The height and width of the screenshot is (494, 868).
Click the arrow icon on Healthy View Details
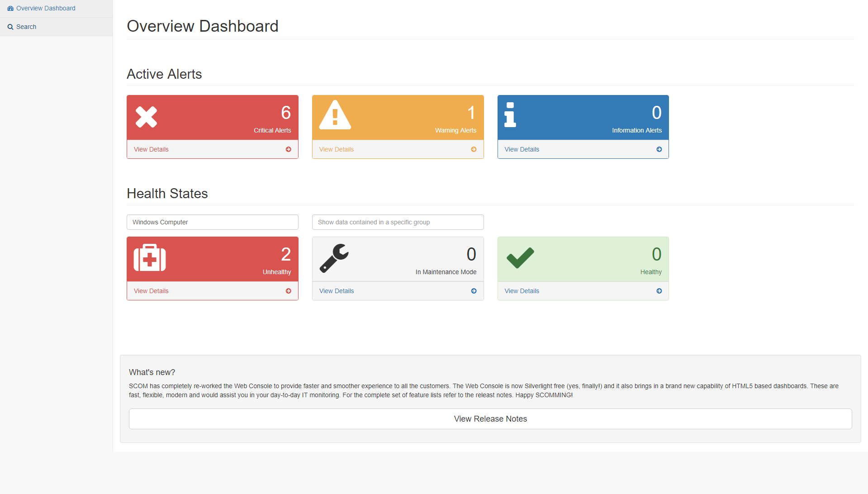[659, 291]
